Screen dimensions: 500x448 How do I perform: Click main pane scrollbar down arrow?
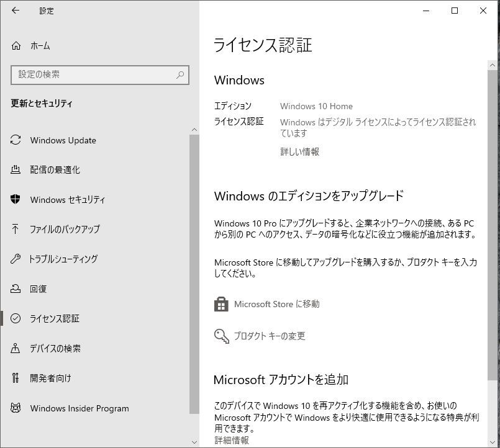pyautogui.click(x=492, y=442)
